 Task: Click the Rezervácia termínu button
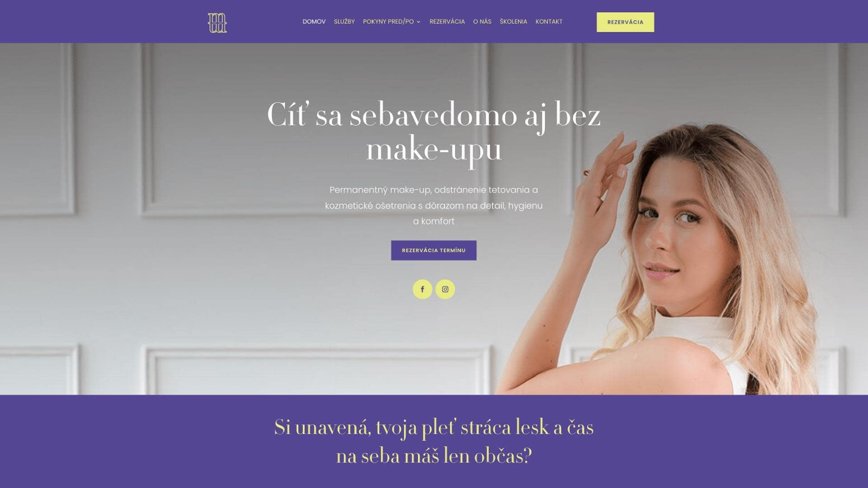coord(434,250)
